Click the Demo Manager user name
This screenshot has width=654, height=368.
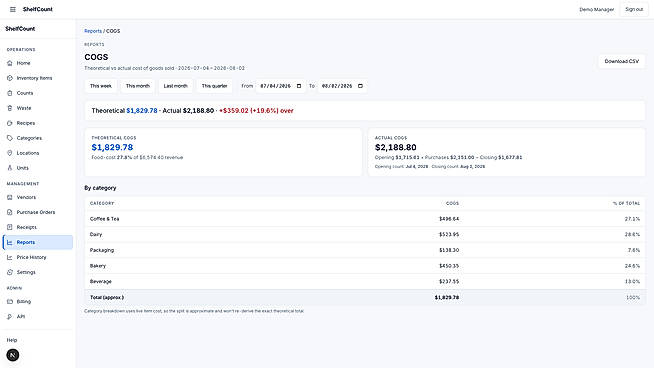[x=596, y=9]
